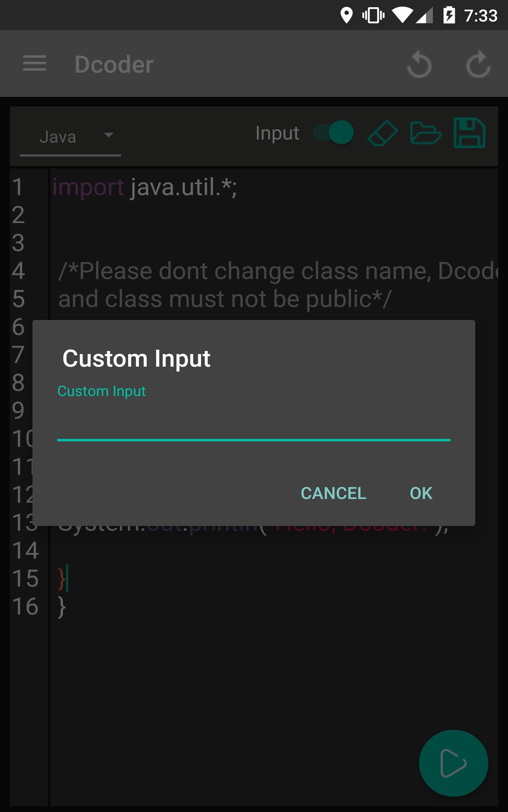Redo the last edit
The height and width of the screenshot is (812, 508).
tap(478, 64)
